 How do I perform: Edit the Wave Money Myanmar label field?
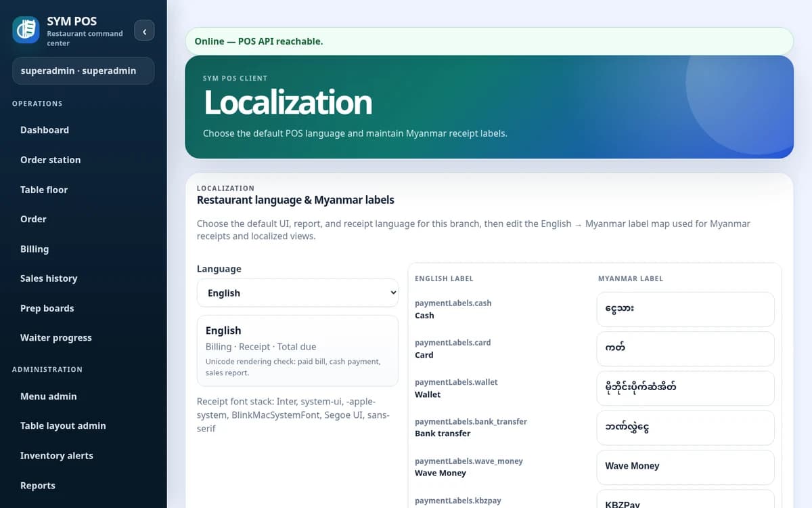[x=685, y=467]
